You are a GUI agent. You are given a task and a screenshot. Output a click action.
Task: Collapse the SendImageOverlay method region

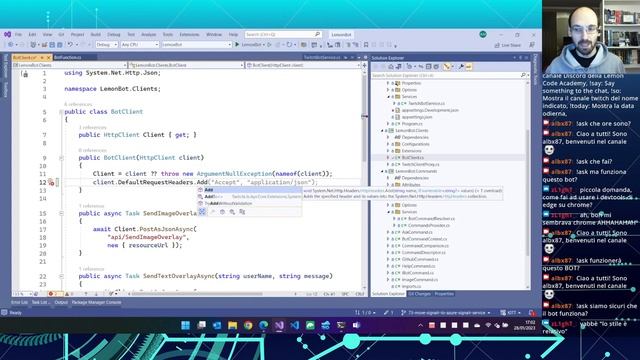pos(61,213)
